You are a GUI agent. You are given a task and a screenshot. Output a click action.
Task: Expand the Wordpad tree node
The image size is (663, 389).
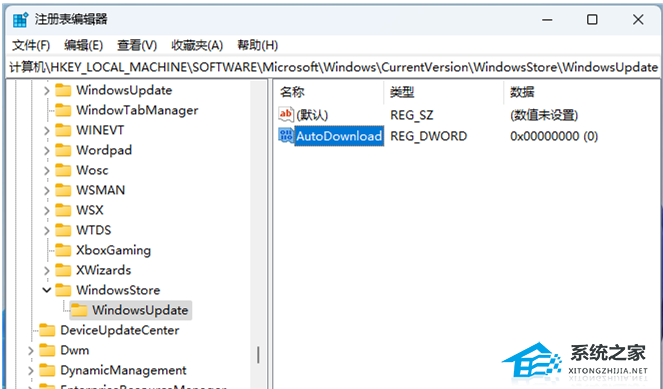pos(47,151)
